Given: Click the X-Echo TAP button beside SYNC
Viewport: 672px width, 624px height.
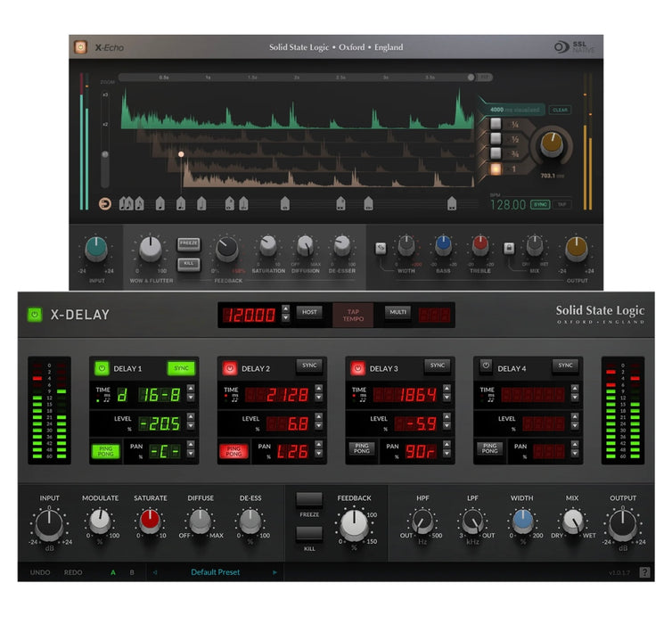Looking at the screenshot, I should coord(561,204).
